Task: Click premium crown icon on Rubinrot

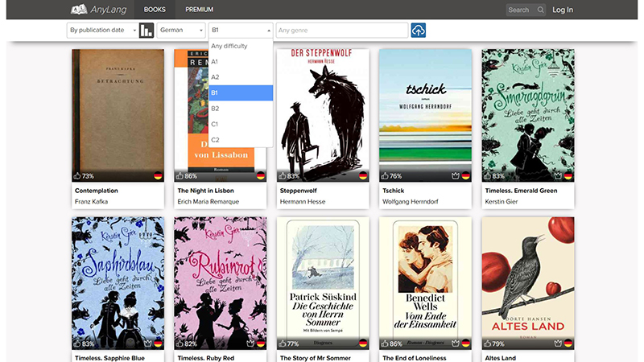Action: coord(250,343)
